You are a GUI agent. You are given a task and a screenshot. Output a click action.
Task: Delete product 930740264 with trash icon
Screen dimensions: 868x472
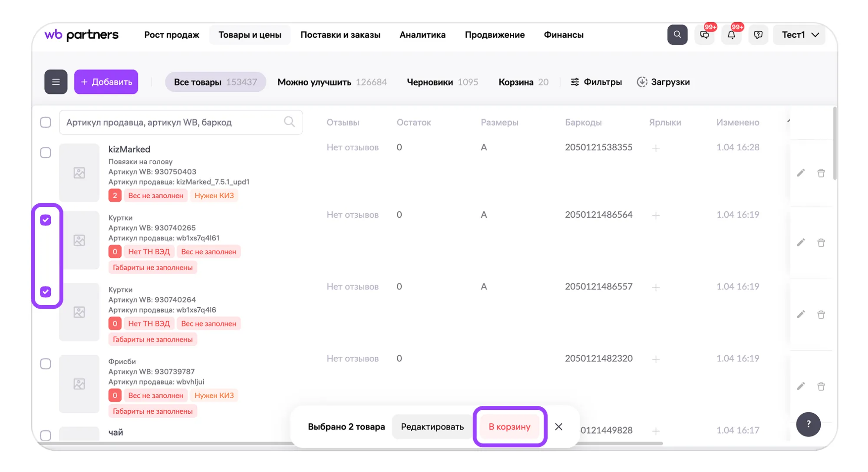point(821,314)
